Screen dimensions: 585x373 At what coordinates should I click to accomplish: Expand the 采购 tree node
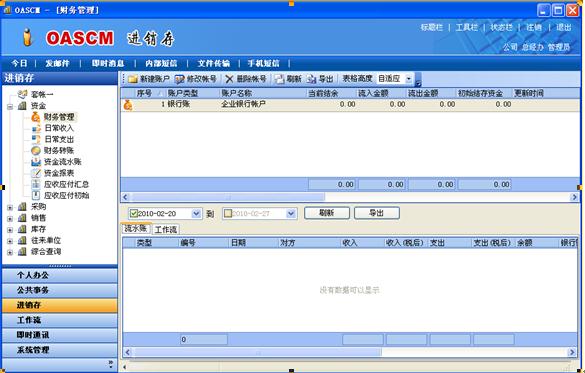click(x=10, y=207)
